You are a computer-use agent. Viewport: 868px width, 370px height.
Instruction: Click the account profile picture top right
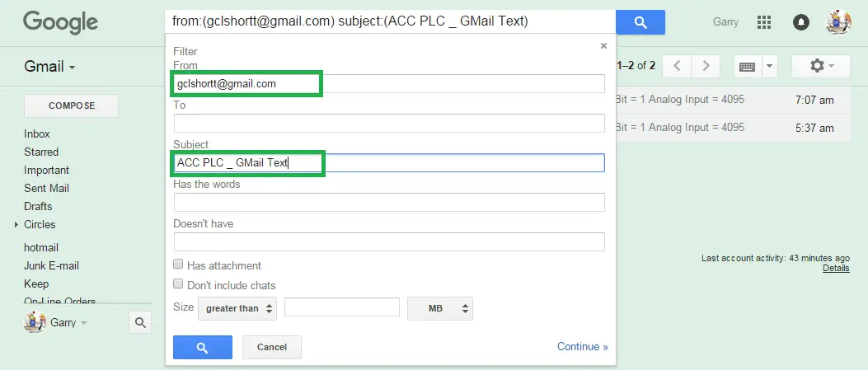pos(838,22)
